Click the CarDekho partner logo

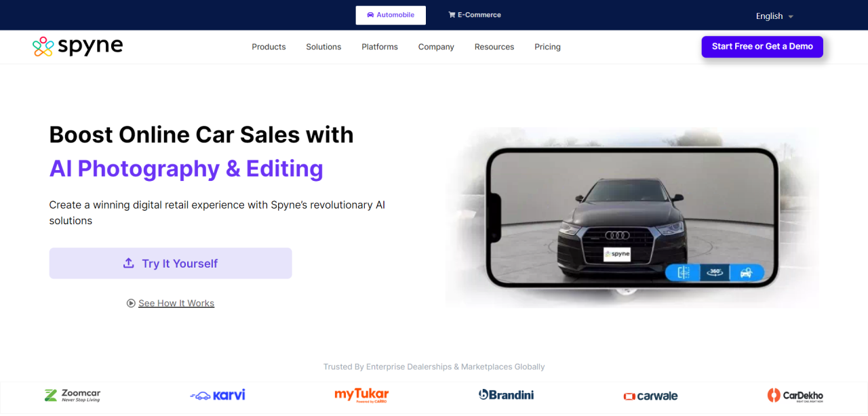click(795, 395)
